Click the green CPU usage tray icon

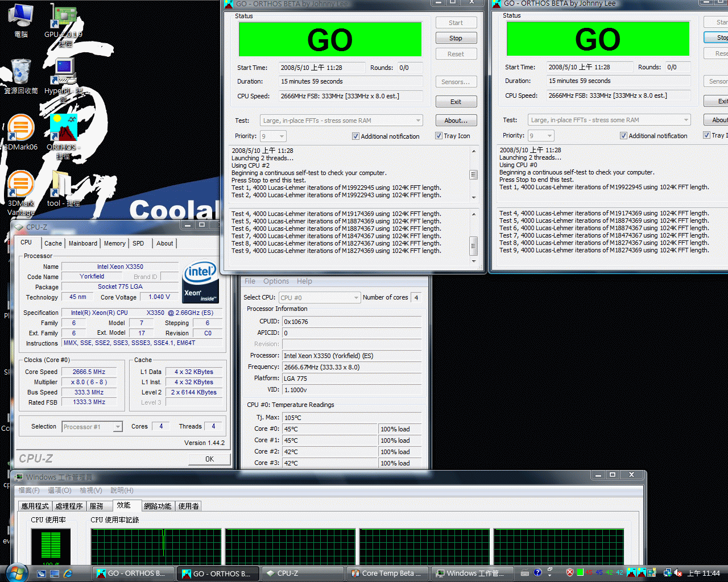pyautogui.click(x=580, y=573)
